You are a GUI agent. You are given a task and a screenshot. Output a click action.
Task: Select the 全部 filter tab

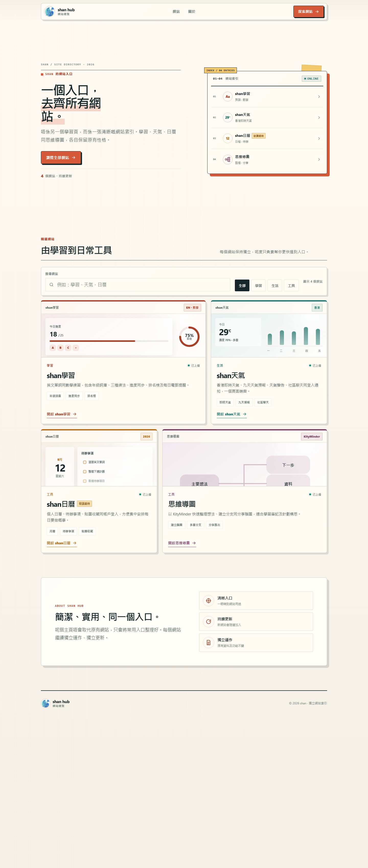pyautogui.click(x=242, y=285)
